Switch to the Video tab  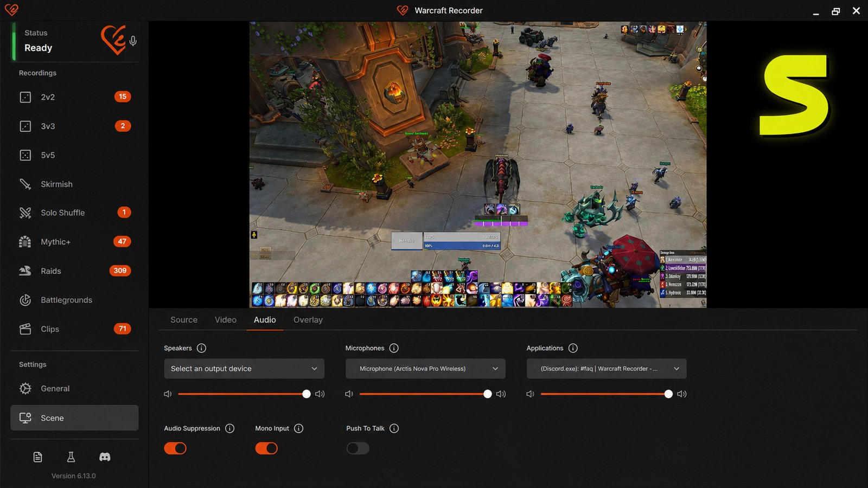226,320
